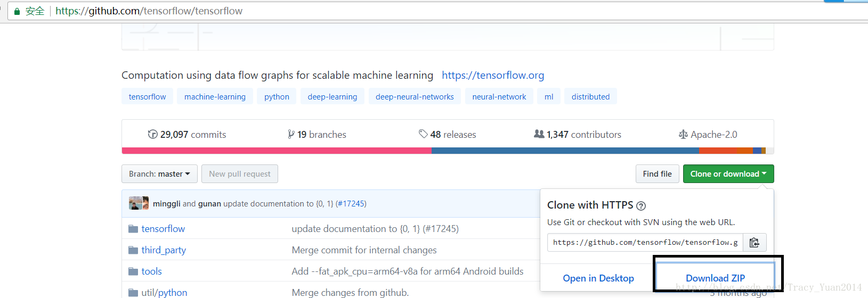868x298 pixels.
Task: Open the util/python folder link
Action: click(164, 293)
